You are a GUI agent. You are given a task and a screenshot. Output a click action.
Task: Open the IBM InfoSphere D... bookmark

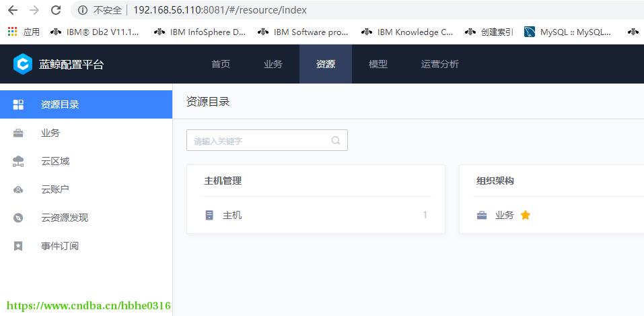pyautogui.click(x=200, y=32)
